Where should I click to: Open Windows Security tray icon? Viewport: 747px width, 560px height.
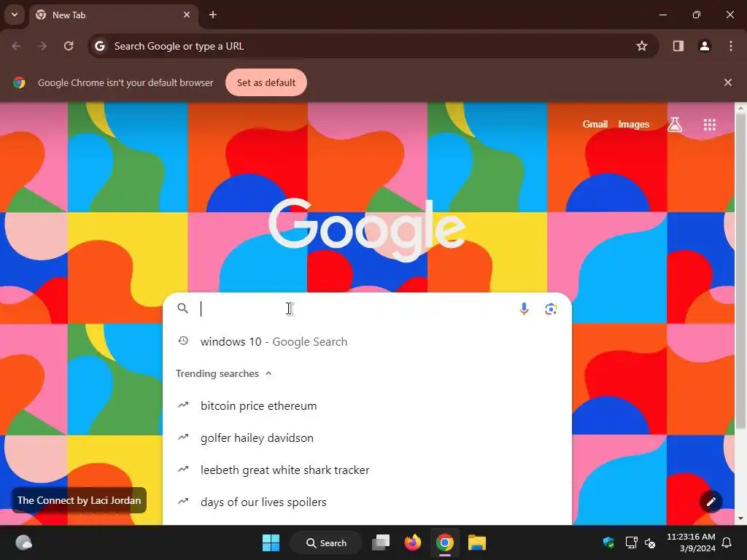tap(608, 542)
